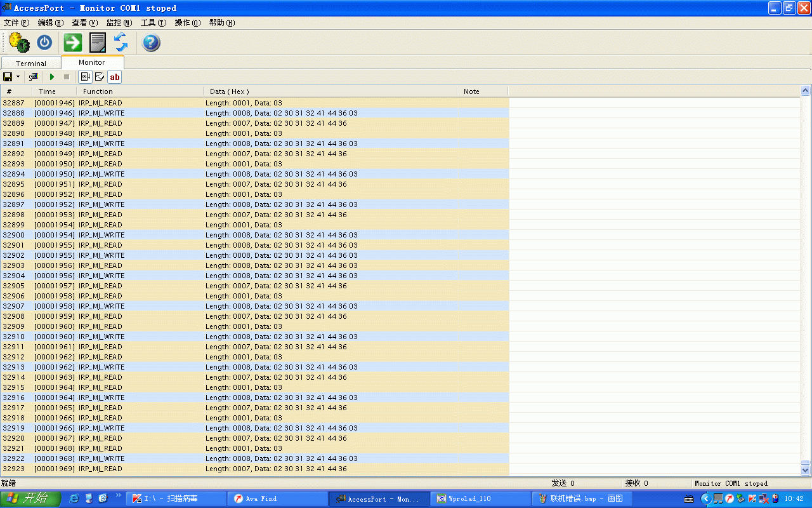Click the blue power button icon
812x508 pixels.
[x=44, y=43]
